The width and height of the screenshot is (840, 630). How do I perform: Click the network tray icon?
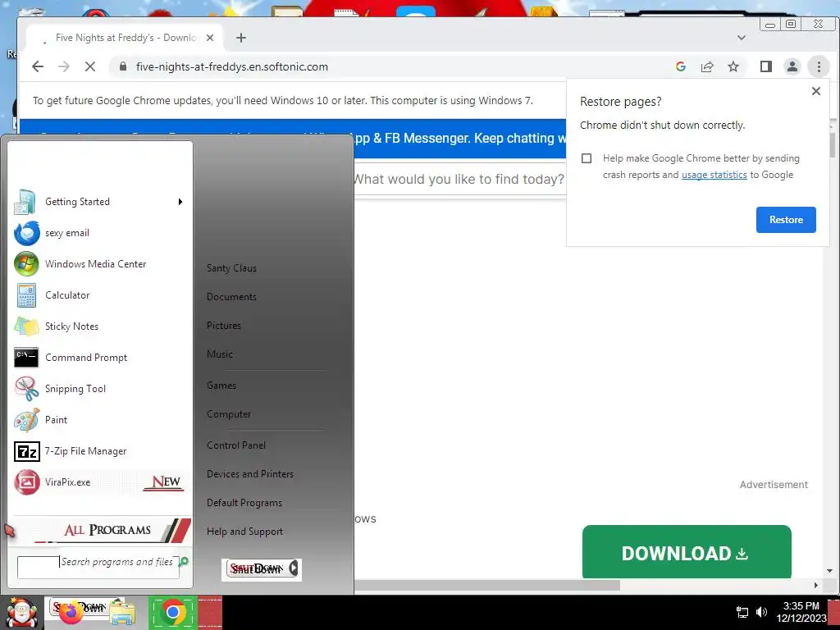742,612
